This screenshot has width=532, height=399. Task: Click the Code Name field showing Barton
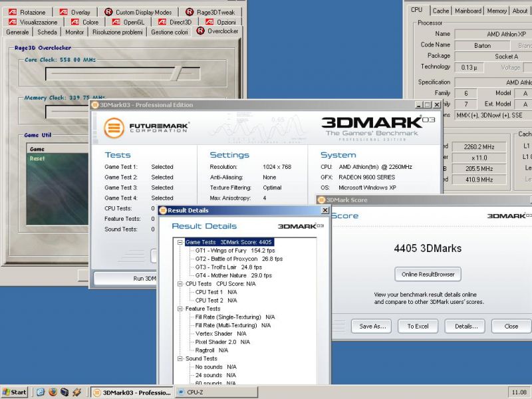coord(482,45)
